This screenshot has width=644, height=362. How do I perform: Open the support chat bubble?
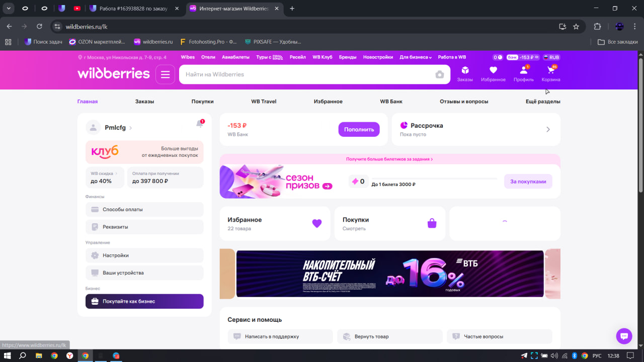point(624,336)
